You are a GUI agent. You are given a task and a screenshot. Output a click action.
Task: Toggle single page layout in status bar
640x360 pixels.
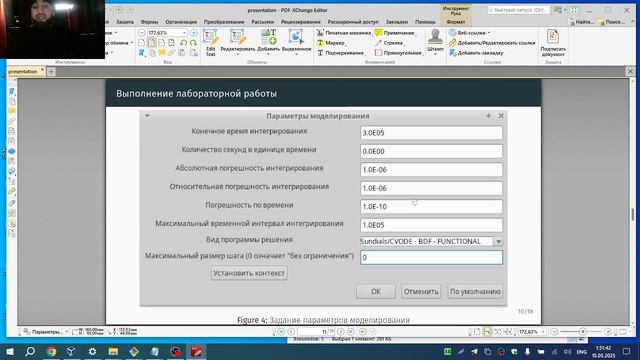tap(477, 332)
